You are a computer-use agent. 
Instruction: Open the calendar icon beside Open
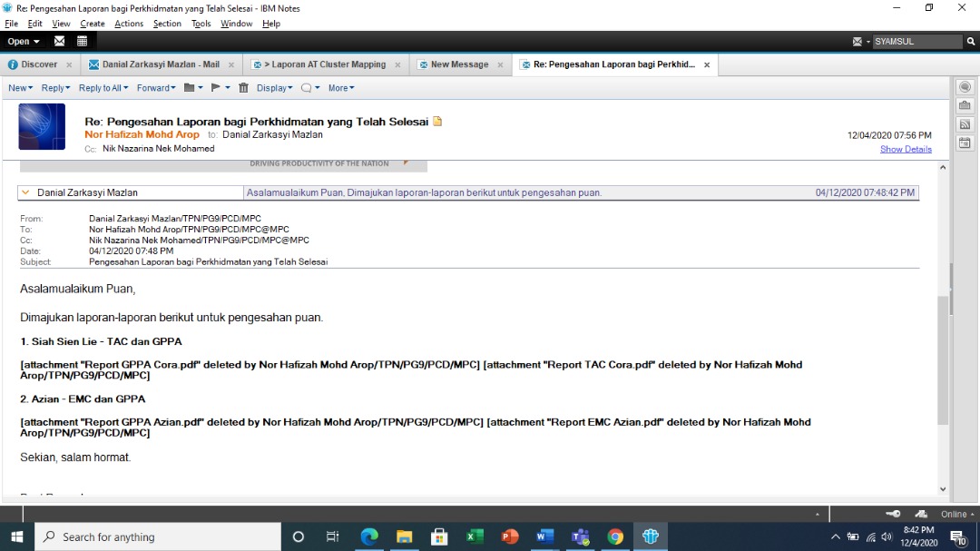point(83,41)
